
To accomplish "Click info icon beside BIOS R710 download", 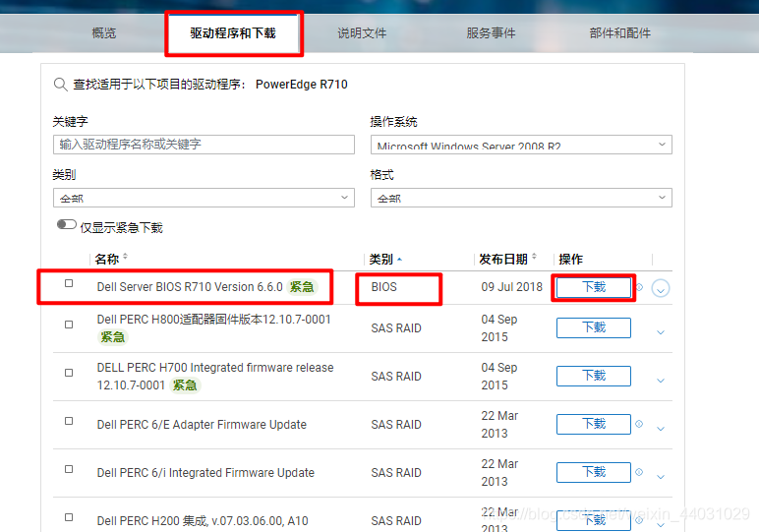I will pyautogui.click(x=640, y=287).
